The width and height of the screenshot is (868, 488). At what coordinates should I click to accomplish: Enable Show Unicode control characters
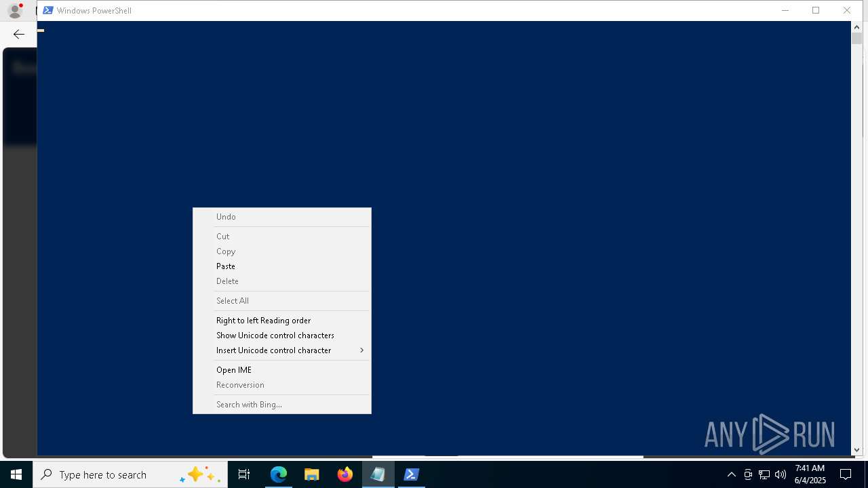(281, 335)
